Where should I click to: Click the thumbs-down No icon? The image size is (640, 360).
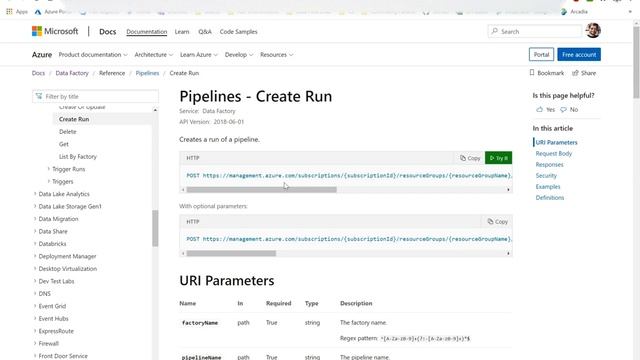pos(563,109)
